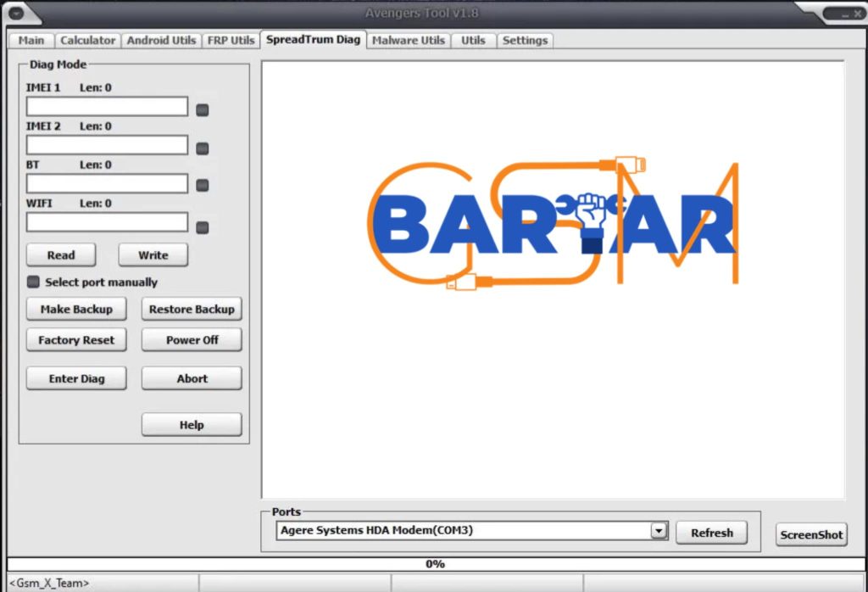Open the Malware Utils tab
This screenshot has height=592, width=868.
(x=408, y=40)
